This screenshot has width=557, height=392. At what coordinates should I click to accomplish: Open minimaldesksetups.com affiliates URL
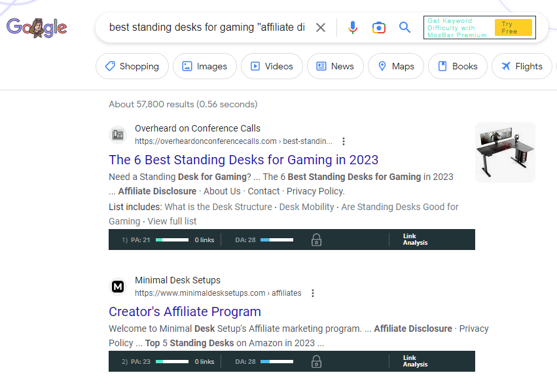218,293
